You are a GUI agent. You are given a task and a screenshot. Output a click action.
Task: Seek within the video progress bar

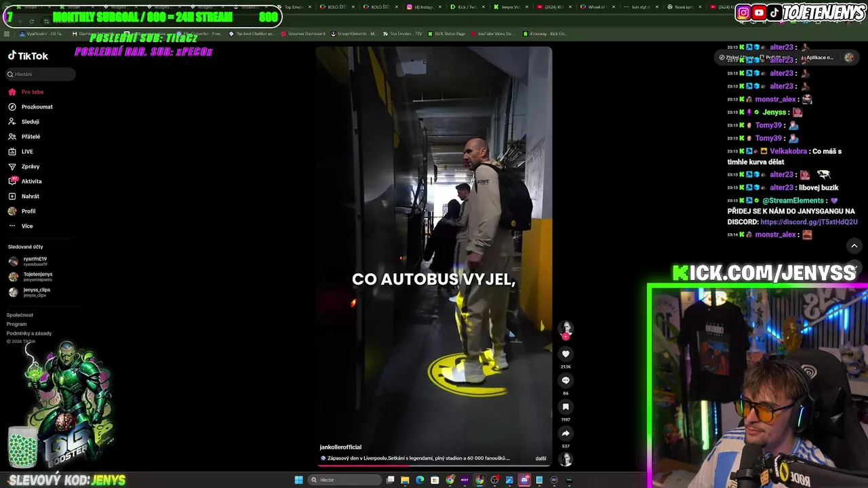(x=434, y=465)
